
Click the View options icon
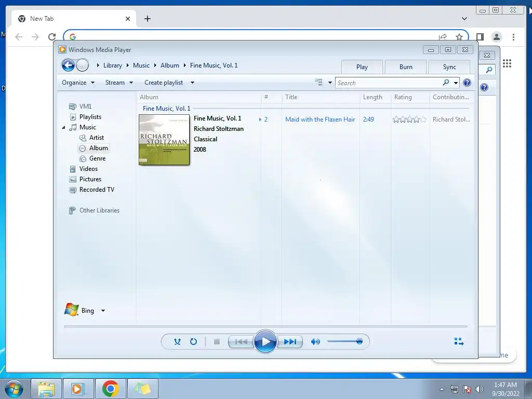coord(318,82)
